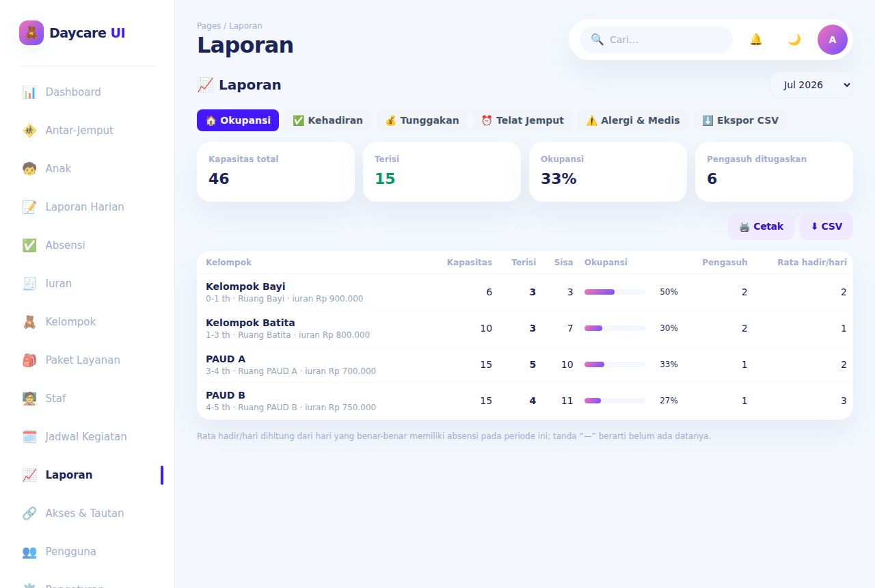Open notifications bell icon
This screenshot has width=875, height=588.
click(x=756, y=40)
